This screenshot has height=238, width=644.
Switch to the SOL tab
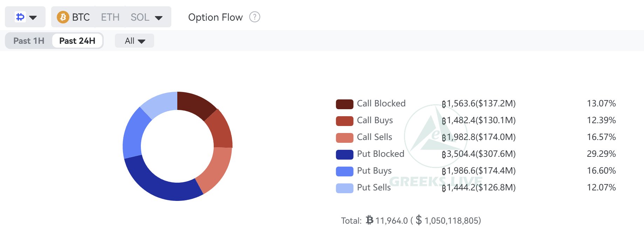click(x=140, y=17)
